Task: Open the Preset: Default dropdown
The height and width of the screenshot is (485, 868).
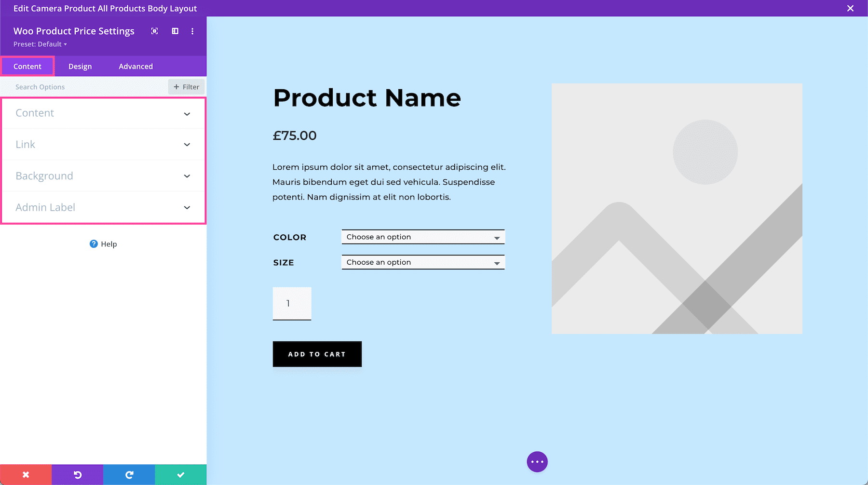Action: tap(40, 44)
